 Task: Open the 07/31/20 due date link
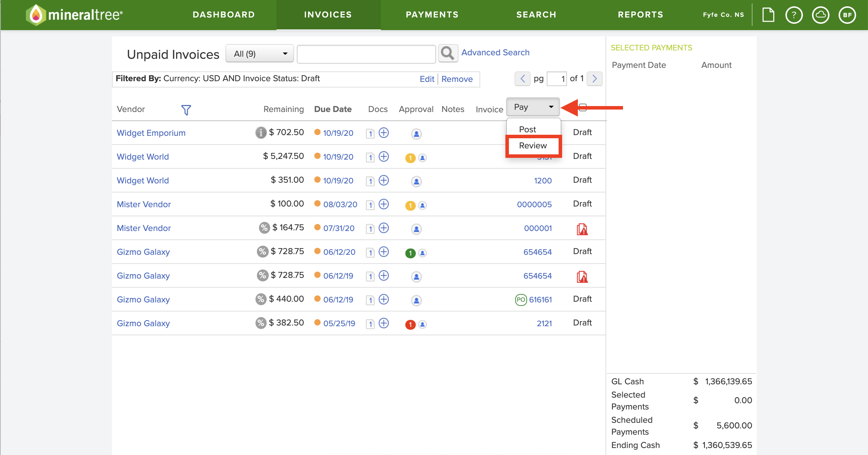point(339,228)
